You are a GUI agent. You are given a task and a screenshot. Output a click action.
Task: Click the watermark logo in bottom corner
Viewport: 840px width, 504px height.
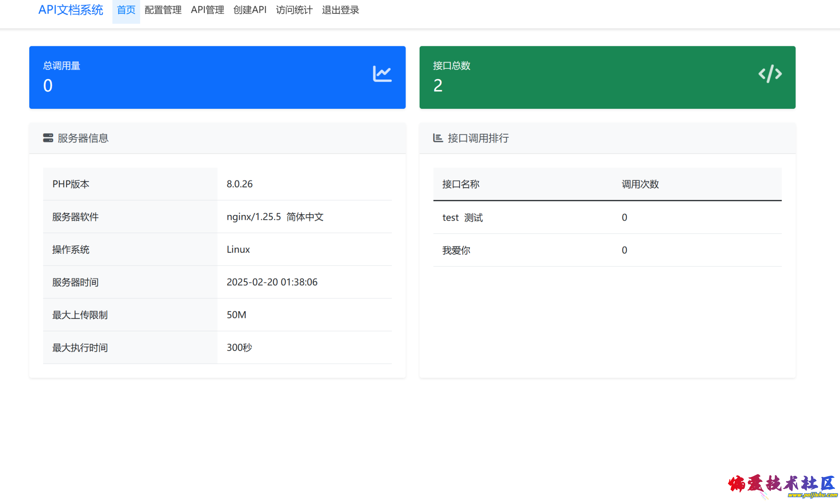(781, 486)
